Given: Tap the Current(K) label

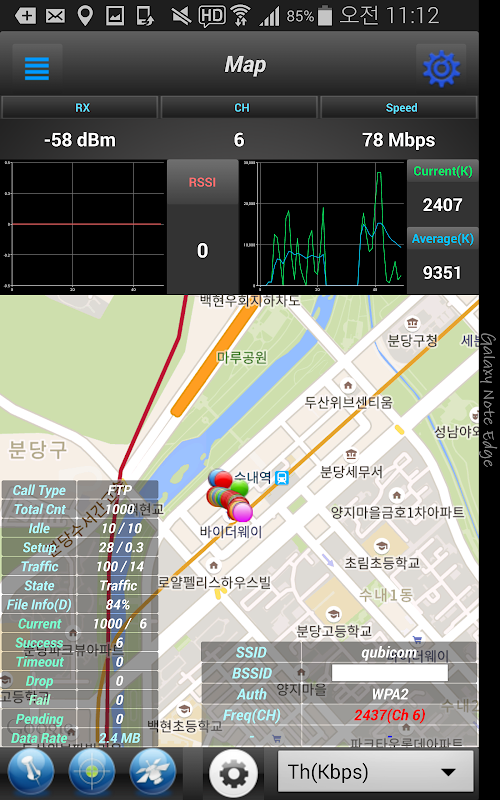Looking at the screenshot, I should 442,171.
